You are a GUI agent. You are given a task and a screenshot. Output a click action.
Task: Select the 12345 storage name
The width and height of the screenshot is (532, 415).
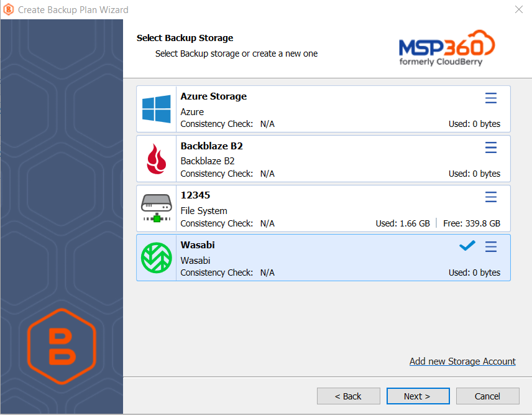[195, 195]
